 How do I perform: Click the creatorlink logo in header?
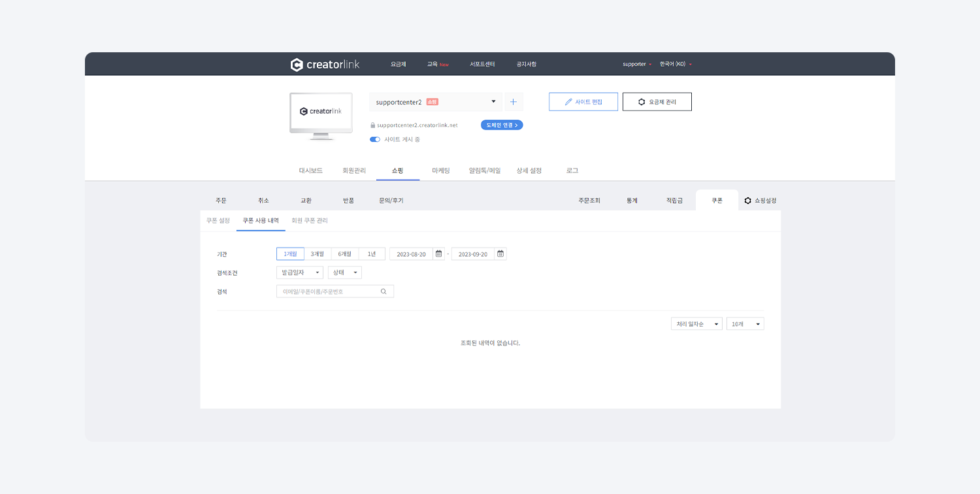click(x=325, y=65)
